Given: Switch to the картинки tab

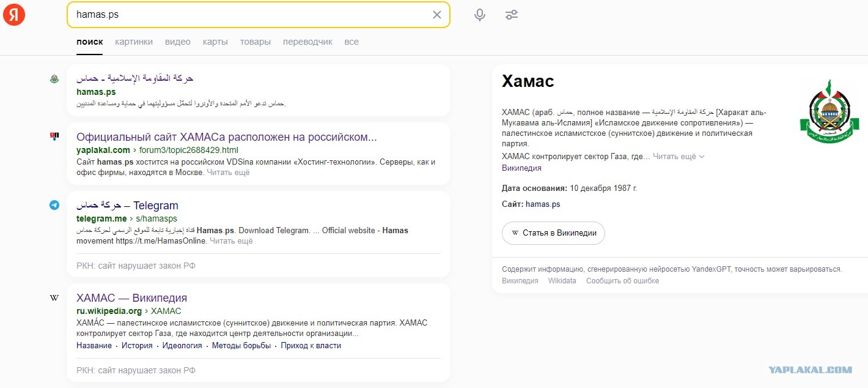Looking at the screenshot, I should 134,42.
